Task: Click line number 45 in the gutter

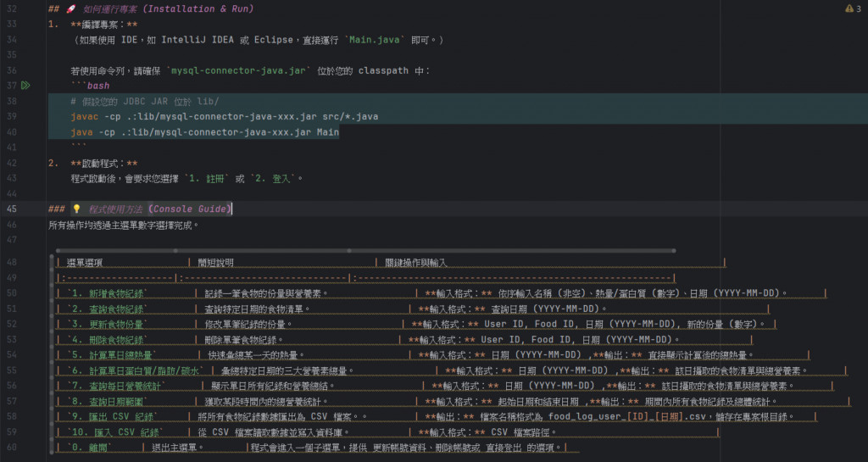Action: pyautogui.click(x=12, y=209)
